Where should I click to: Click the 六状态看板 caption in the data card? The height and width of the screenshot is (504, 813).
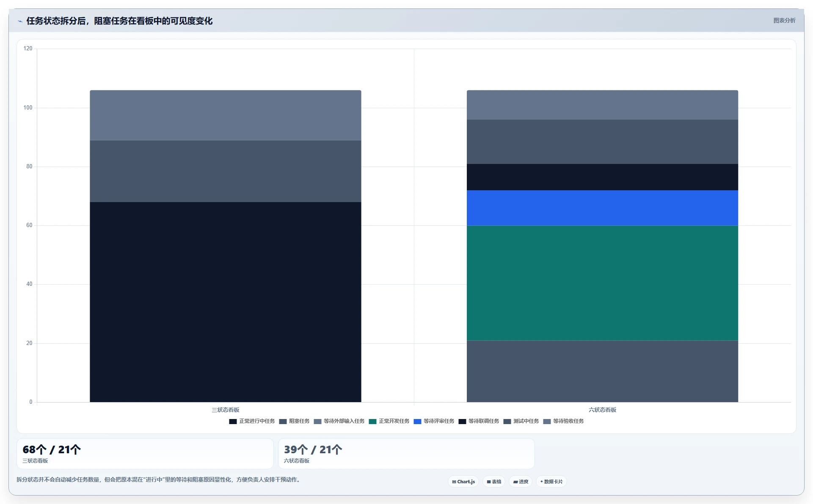[297, 461]
